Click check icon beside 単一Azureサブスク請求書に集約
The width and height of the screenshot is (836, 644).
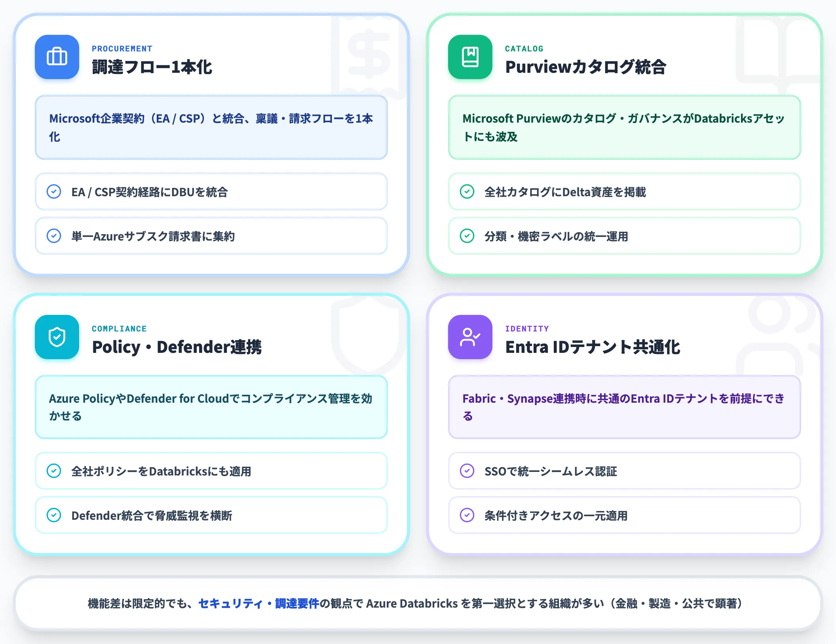(54, 236)
